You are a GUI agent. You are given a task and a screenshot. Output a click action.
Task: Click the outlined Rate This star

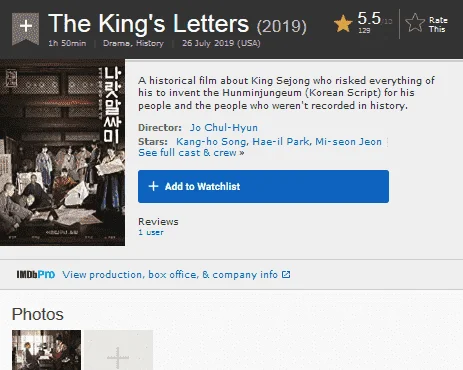(x=415, y=23)
